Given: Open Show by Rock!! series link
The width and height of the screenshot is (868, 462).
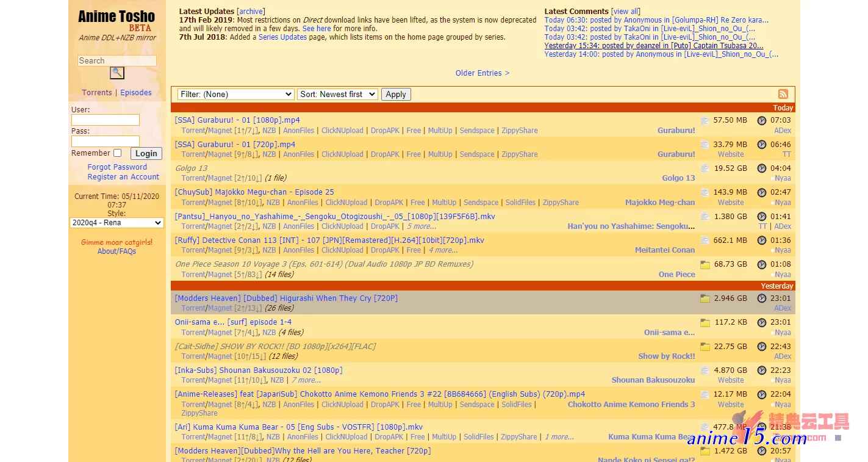Looking at the screenshot, I should click(x=667, y=356).
